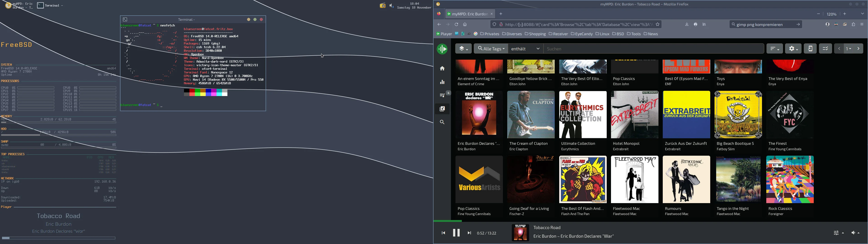
Task: Open Firefox downloads icon
Action: [687, 25]
